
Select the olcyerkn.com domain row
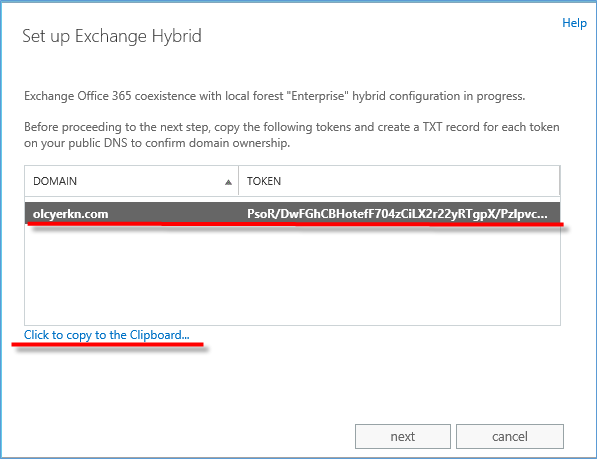(292, 214)
